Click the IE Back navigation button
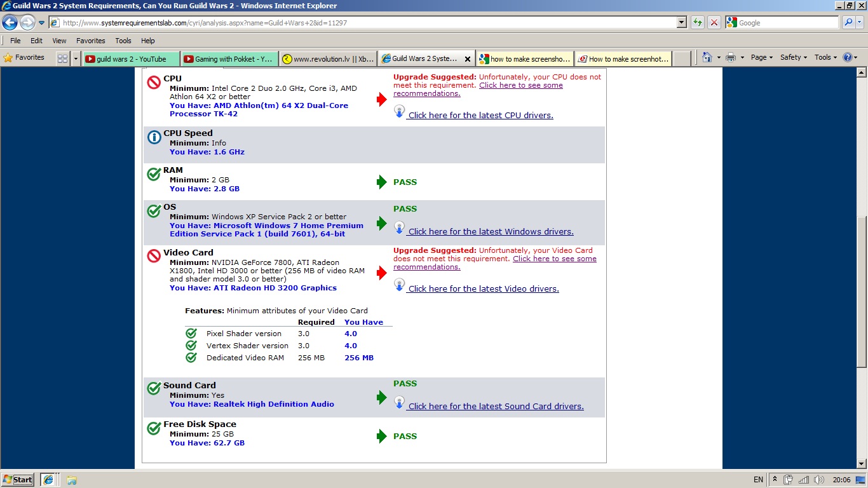The width and height of the screenshot is (868, 488). tap(10, 23)
